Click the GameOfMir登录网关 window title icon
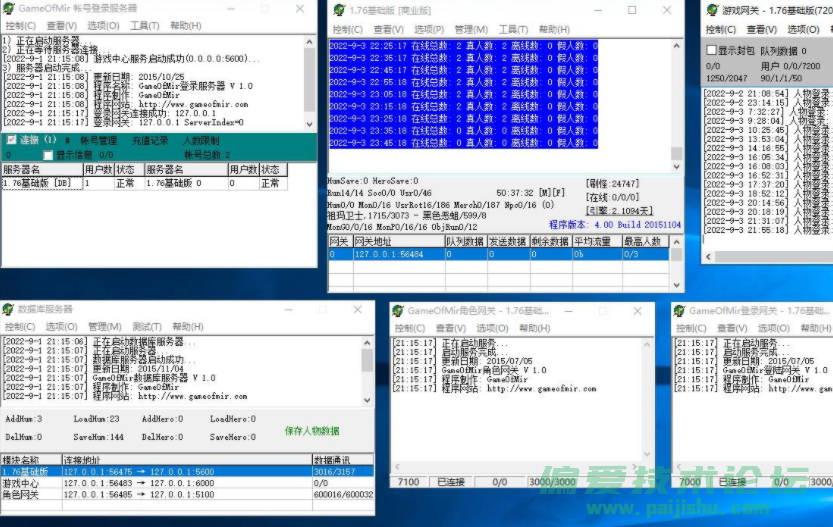Screen dimensions: 833x527 [680, 311]
